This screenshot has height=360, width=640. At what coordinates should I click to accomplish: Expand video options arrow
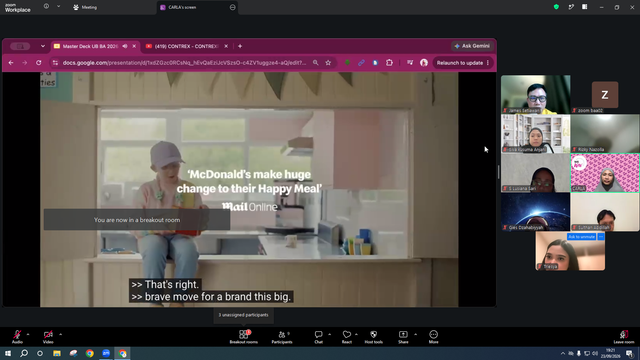[x=60, y=334]
